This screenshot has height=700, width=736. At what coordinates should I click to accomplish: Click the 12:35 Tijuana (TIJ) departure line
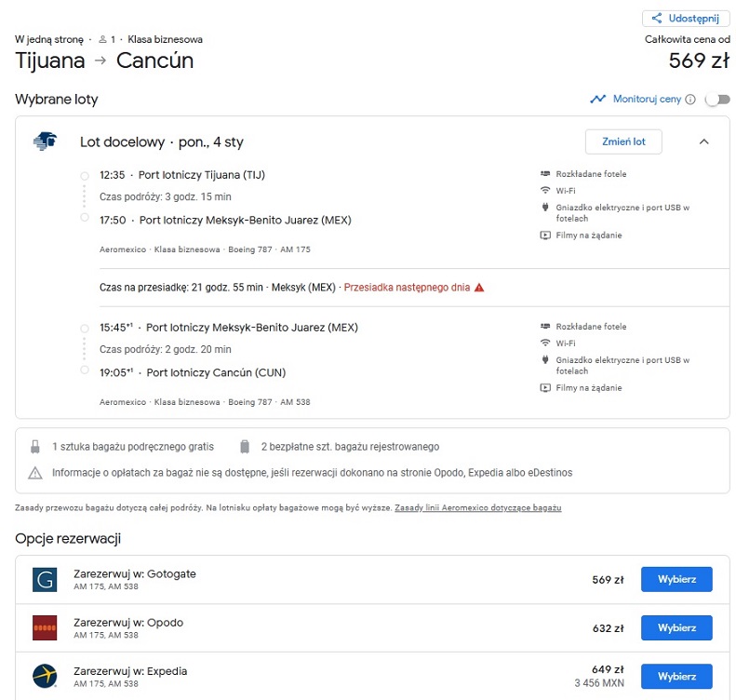[x=182, y=175]
